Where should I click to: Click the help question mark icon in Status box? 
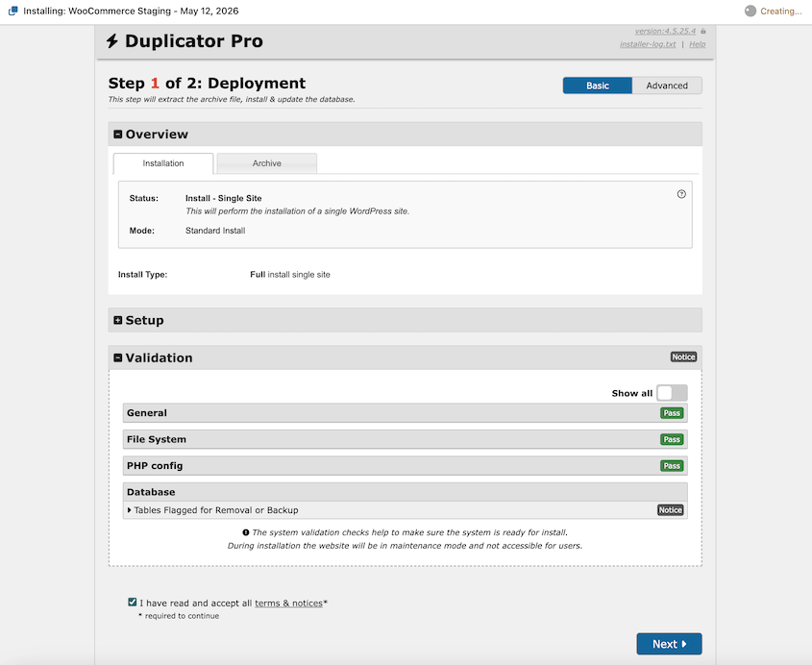[681, 194]
